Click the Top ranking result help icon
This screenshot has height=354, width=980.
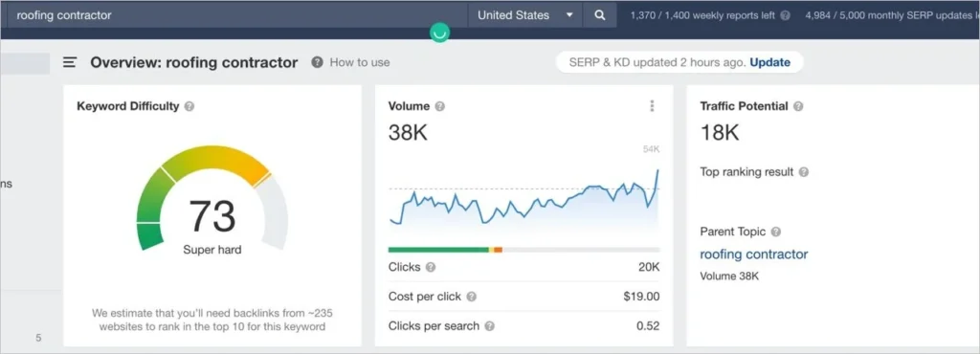pyautogui.click(x=804, y=171)
